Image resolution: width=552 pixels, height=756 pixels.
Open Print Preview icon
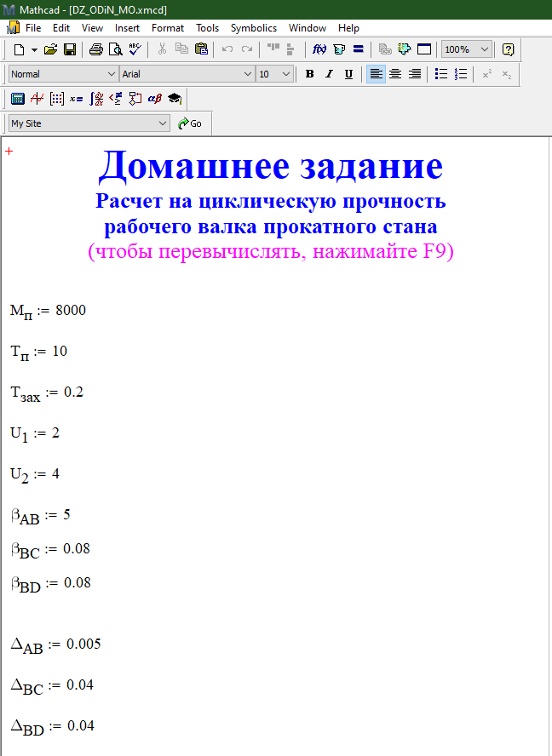tap(115, 49)
